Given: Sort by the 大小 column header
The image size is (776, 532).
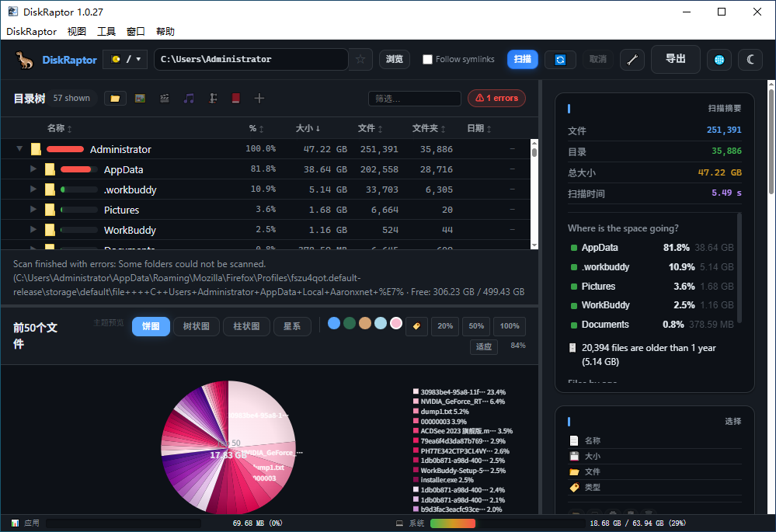Looking at the screenshot, I should pyautogui.click(x=308, y=129).
